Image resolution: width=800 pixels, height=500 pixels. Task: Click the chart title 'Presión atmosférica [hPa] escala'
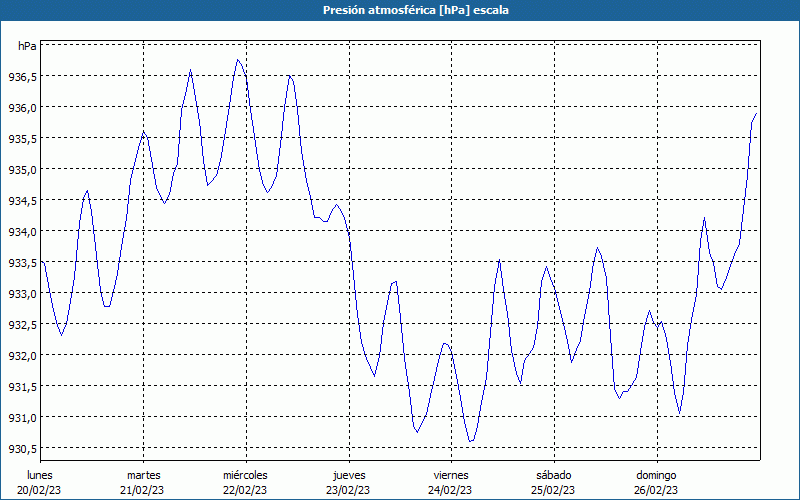(416, 10)
